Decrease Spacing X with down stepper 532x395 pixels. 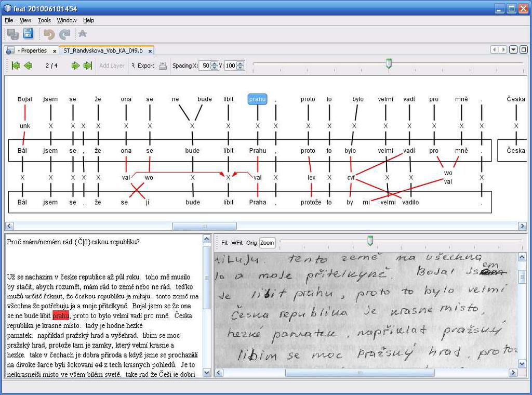pyautogui.click(x=215, y=68)
